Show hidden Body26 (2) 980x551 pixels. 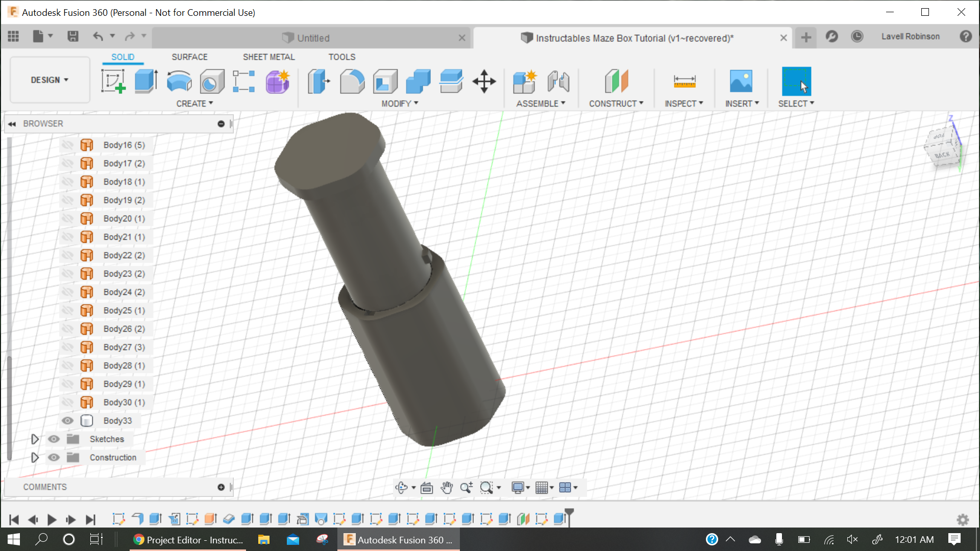(x=67, y=329)
